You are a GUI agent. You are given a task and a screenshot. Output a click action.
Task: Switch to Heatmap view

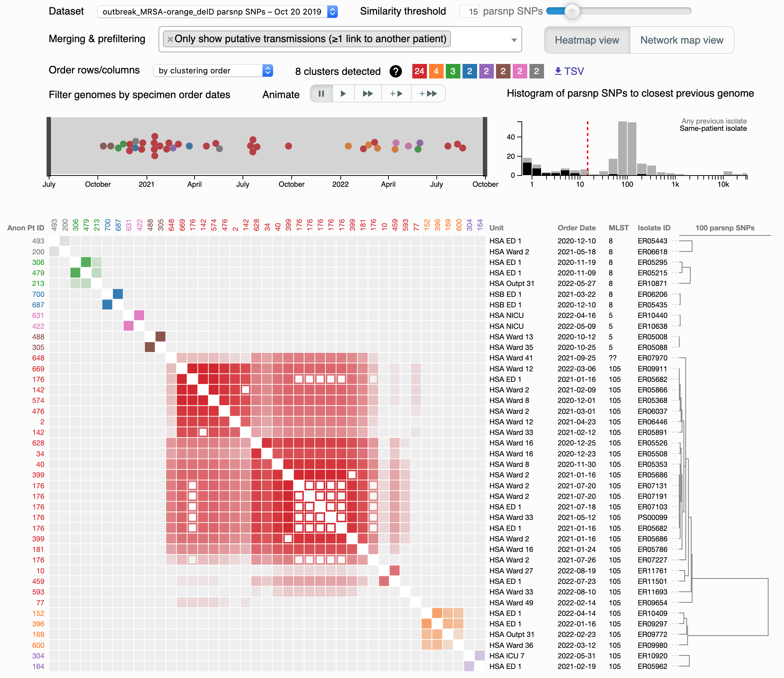pos(587,40)
